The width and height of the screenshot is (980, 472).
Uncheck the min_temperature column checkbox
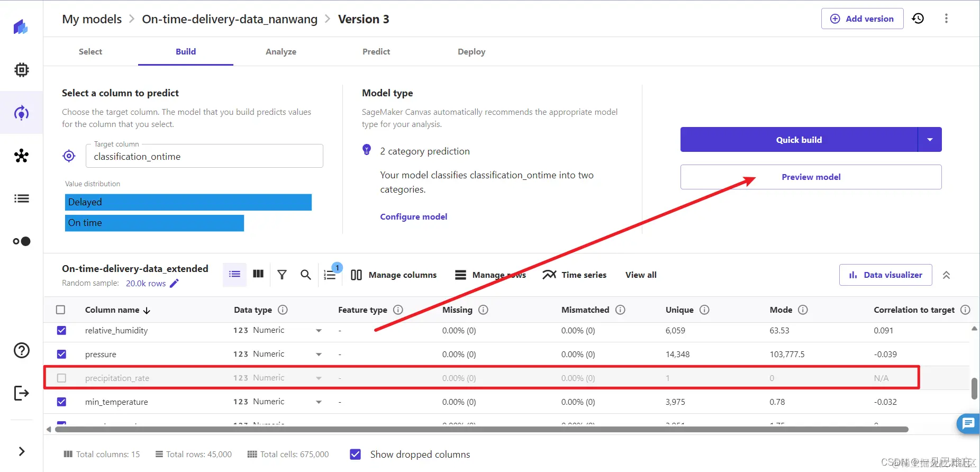pyautogui.click(x=61, y=402)
